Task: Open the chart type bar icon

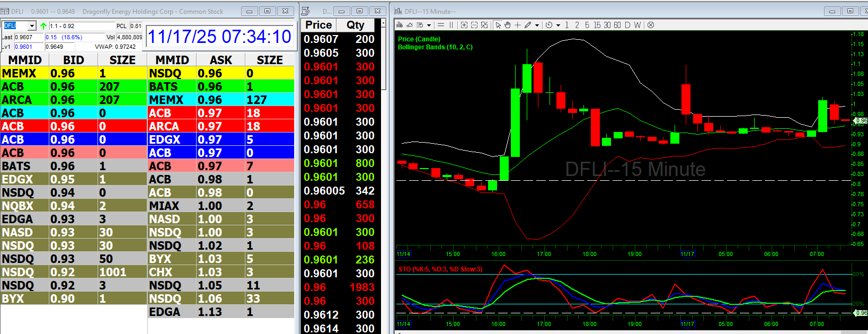Action: 400,25
